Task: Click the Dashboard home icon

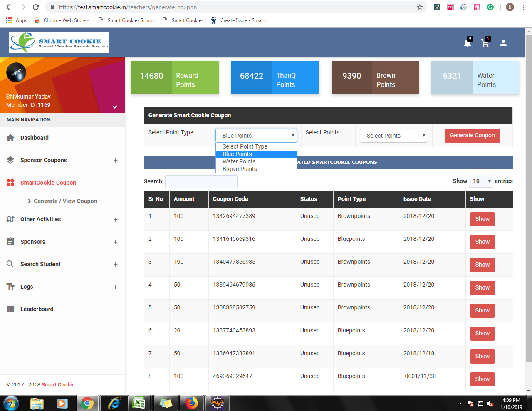Action: 11,138
